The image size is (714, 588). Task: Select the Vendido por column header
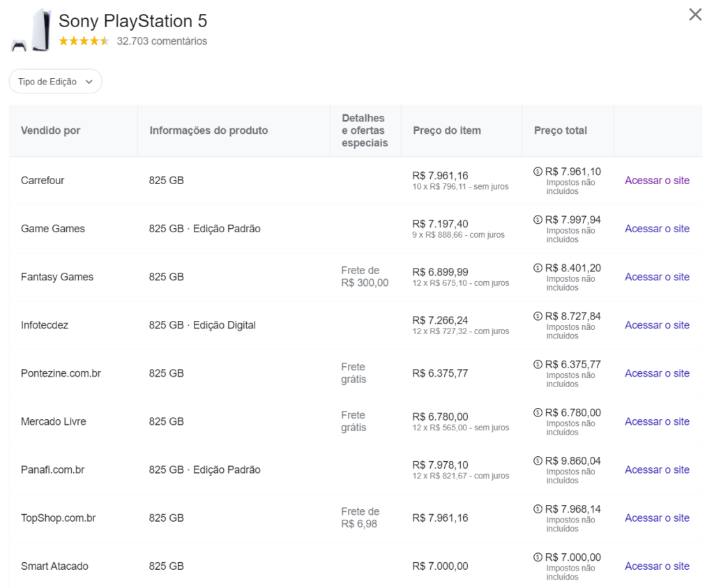pos(51,130)
